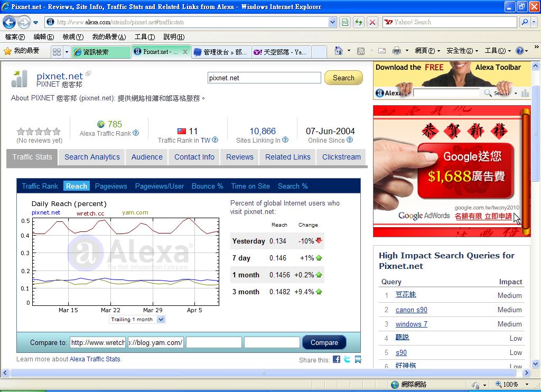541x392 pixels.
Task: Select the Time on Site chart option
Action: [x=250, y=186]
